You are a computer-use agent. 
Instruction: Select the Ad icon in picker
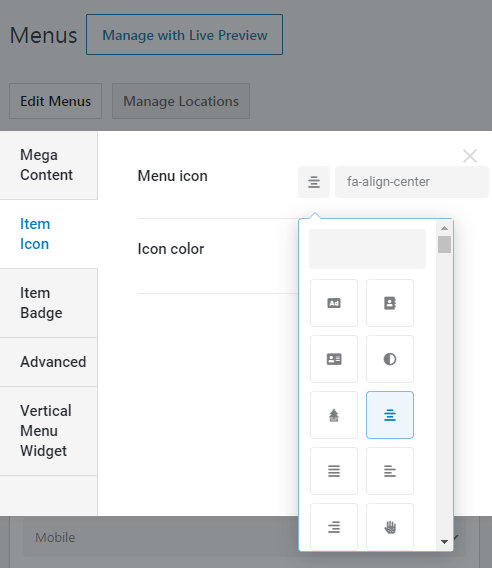pyautogui.click(x=334, y=303)
